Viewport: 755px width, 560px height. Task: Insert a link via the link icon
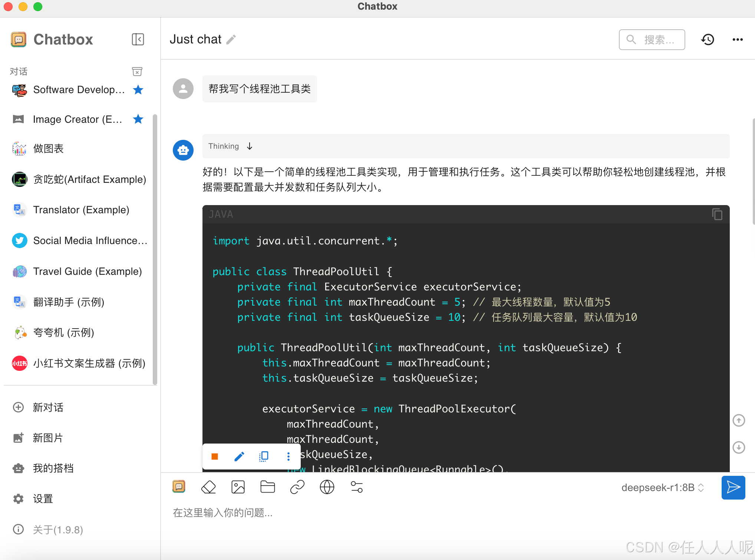click(x=297, y=487)
